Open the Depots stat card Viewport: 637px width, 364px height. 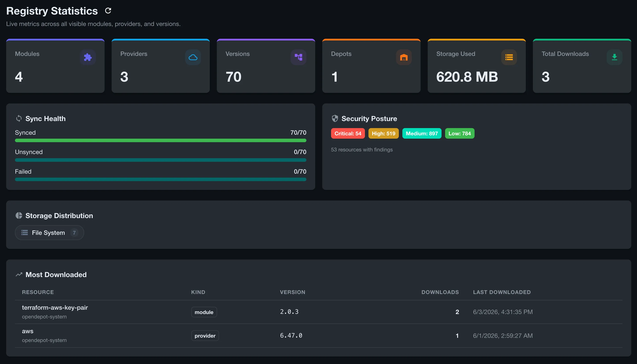tap(371, 66)
